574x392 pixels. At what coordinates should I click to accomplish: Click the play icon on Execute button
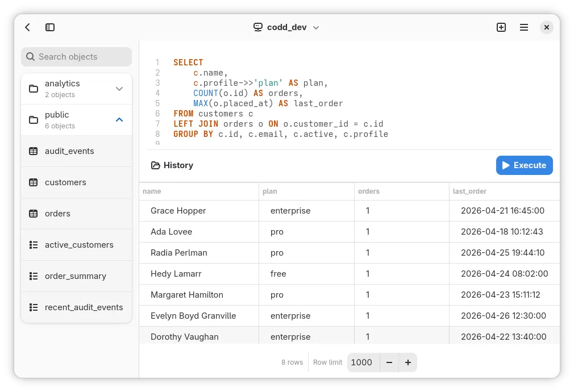(x=506, y=165)
